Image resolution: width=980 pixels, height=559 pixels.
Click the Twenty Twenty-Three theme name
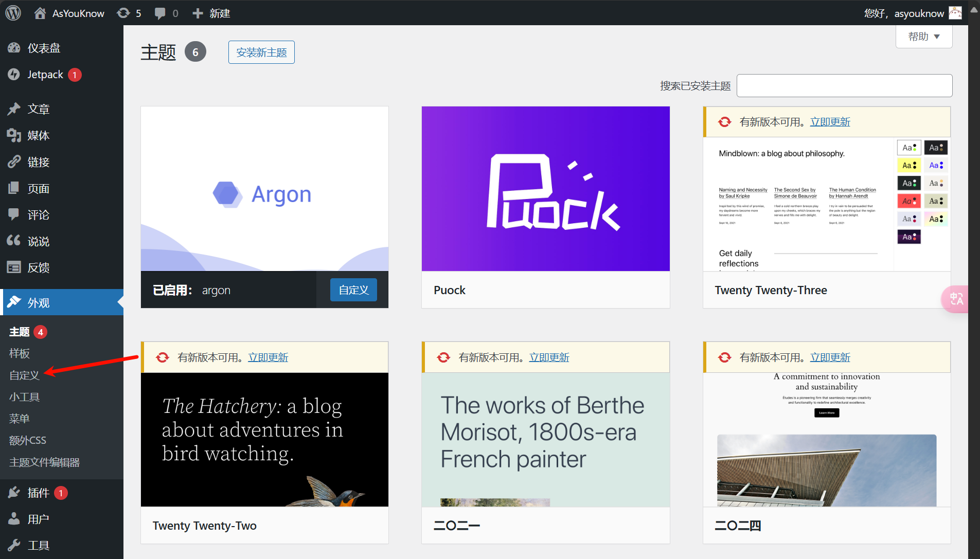771,290
